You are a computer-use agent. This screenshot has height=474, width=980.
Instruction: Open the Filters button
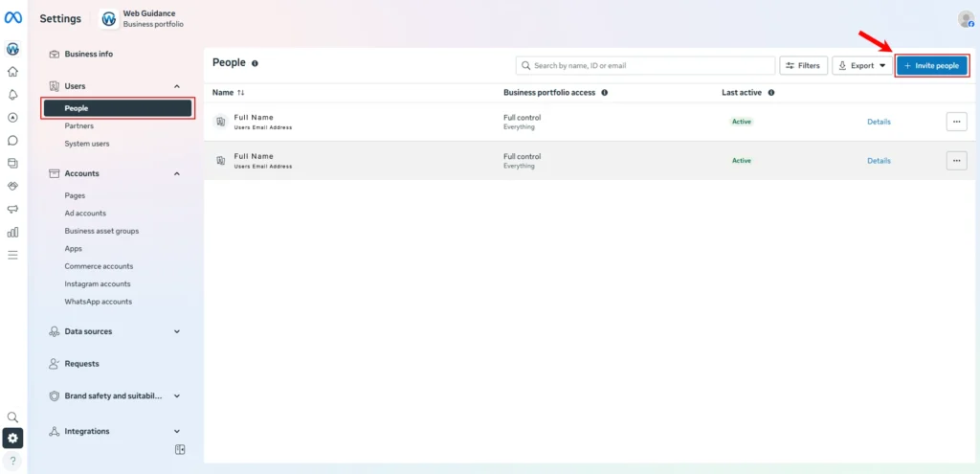pyautogui.click(x=803, y=65)
